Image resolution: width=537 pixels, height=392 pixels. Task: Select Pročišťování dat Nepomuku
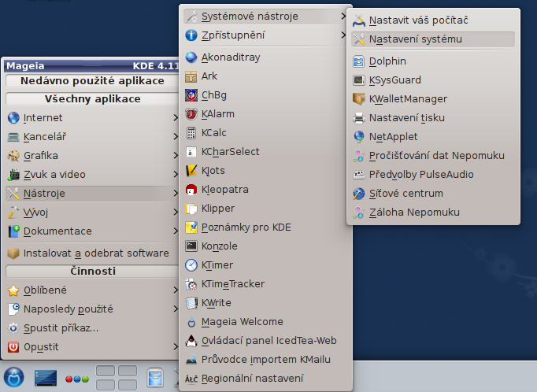pyautogui.click(x=433, y=156)
